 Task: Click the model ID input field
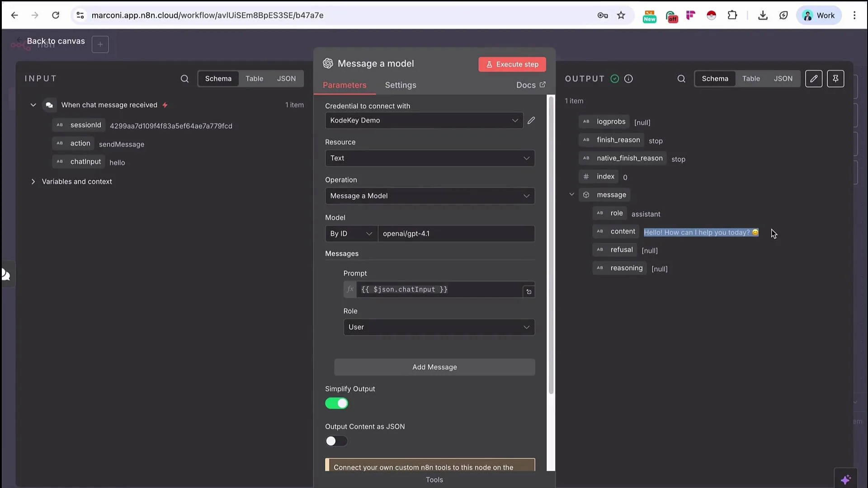tap(456, 234)
